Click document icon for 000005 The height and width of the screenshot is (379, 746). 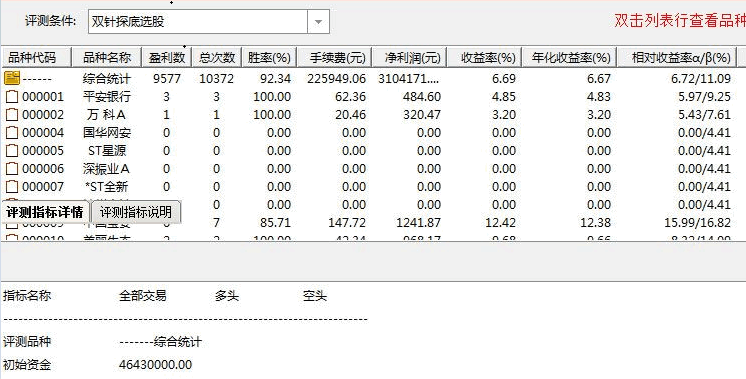point(12,151)
